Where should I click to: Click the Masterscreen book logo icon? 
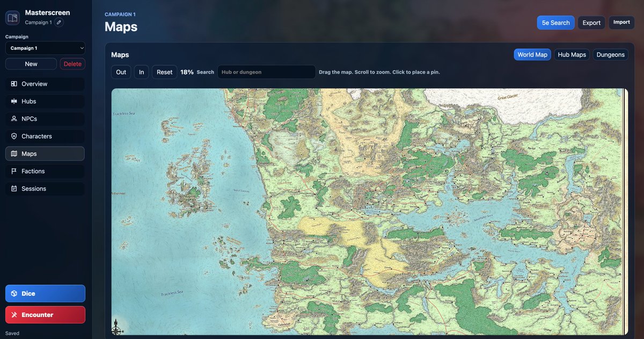[12, 18]
